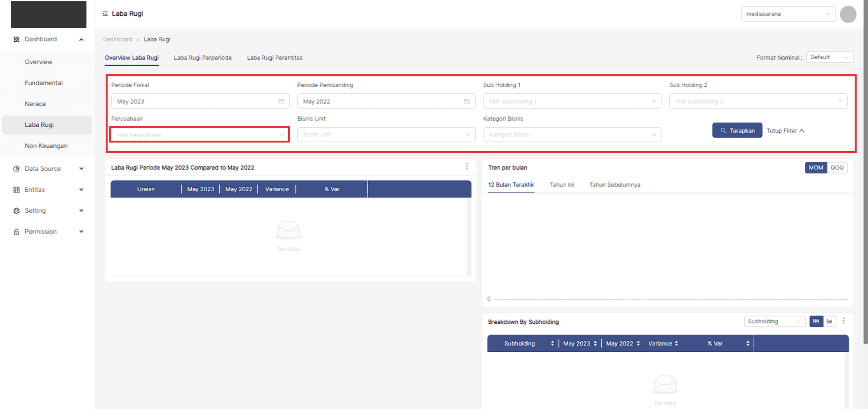Open three-dot menu of Breakdown By Subholding
The height and width of the screenshot is (409, 868).
click(x=844, y=321)
